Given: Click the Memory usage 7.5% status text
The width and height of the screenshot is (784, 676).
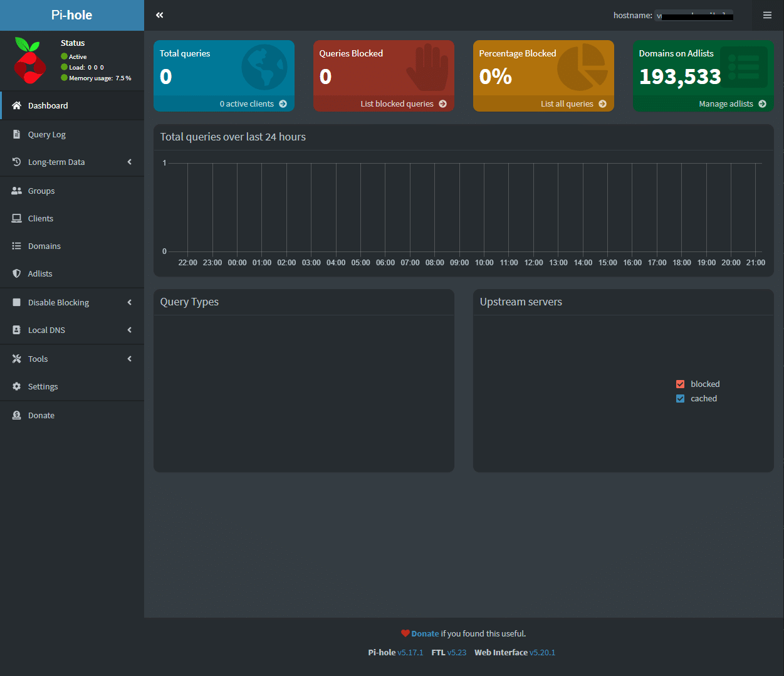Looking at the screenshot, I should click(x=100, y=78).
